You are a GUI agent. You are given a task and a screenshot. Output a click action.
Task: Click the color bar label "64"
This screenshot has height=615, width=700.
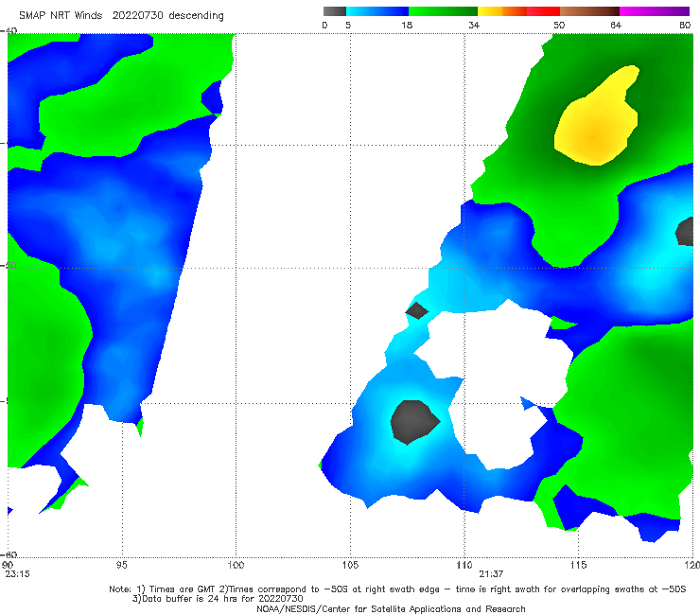tap(616, 26)
